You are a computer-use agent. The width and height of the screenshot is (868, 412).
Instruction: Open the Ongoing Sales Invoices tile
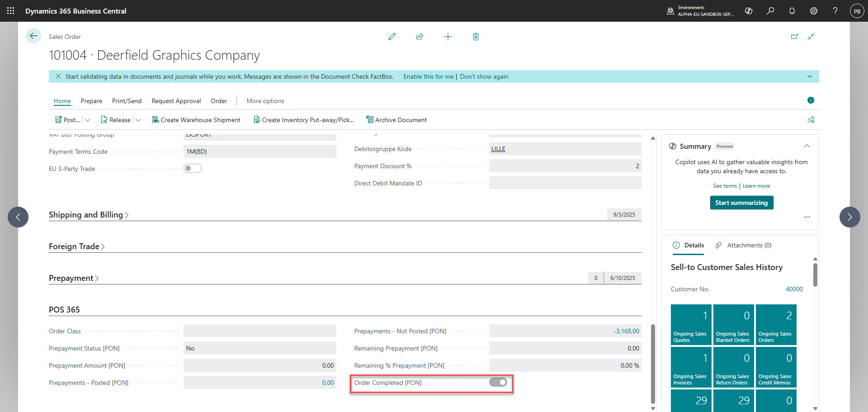(691, 367)
